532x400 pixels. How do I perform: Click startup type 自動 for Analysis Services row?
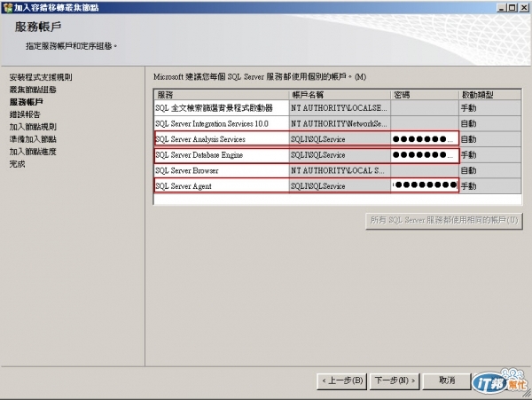[490, 138]
